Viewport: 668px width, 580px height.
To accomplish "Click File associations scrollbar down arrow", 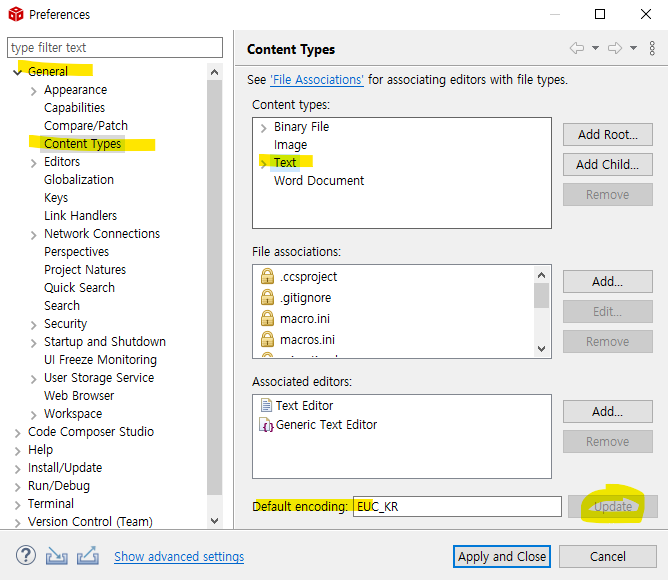I will (x=541, y=349).
